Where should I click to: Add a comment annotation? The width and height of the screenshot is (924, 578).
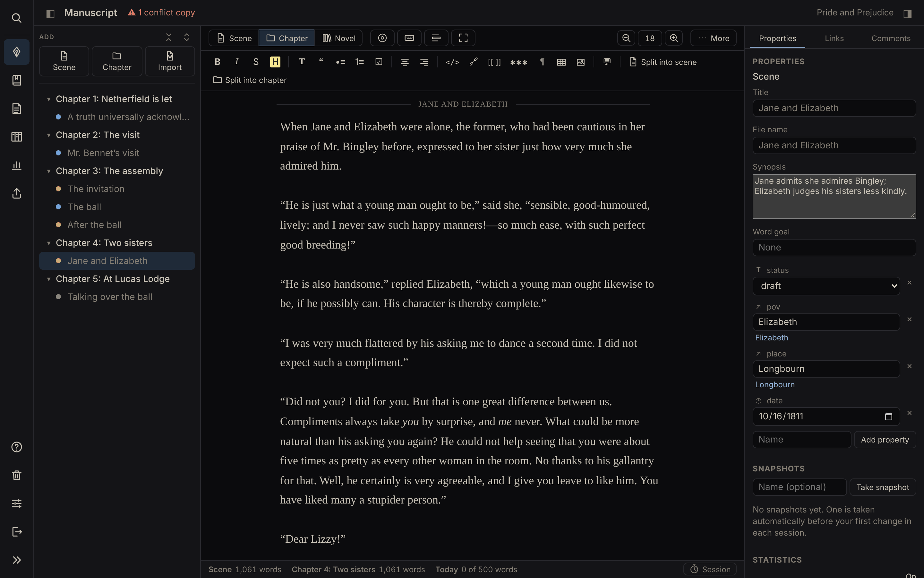607,62
